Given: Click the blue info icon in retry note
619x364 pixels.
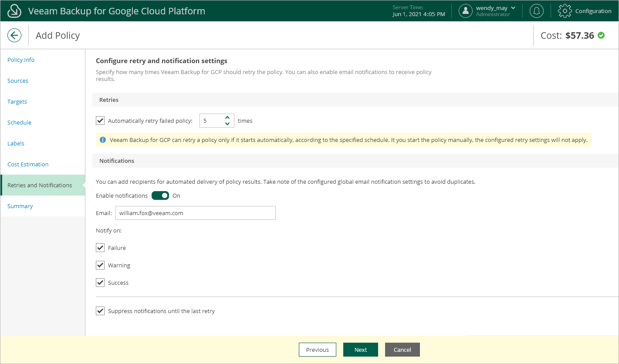Looking at the screenshot, I should tap(103, 140).
